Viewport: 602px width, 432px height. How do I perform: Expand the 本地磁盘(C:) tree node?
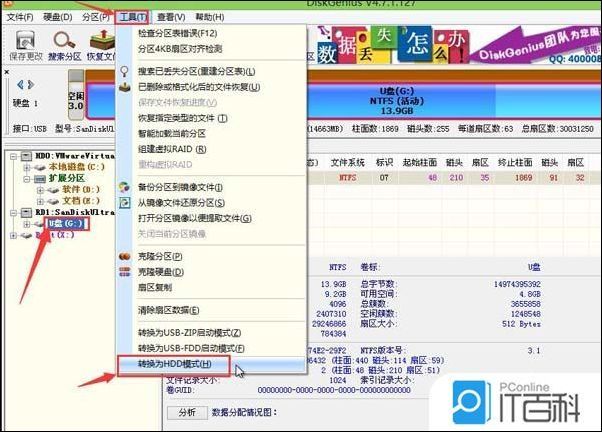[27, 167]
